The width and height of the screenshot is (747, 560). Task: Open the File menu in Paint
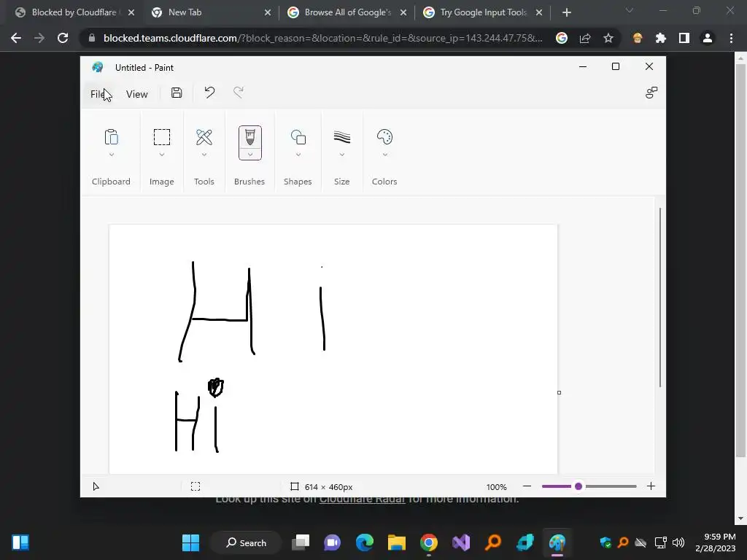pos(97,94)
